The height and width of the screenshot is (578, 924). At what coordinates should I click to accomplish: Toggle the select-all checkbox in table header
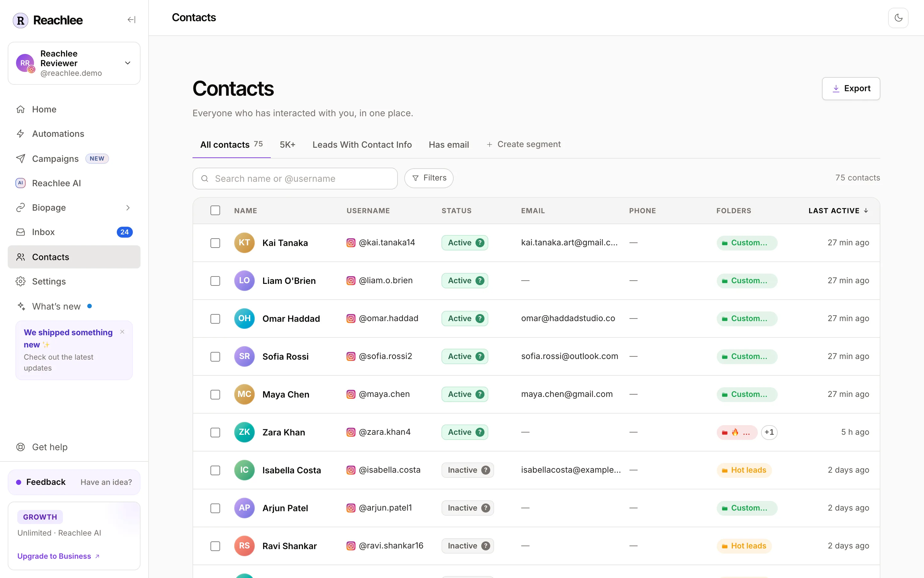[215, 210]
